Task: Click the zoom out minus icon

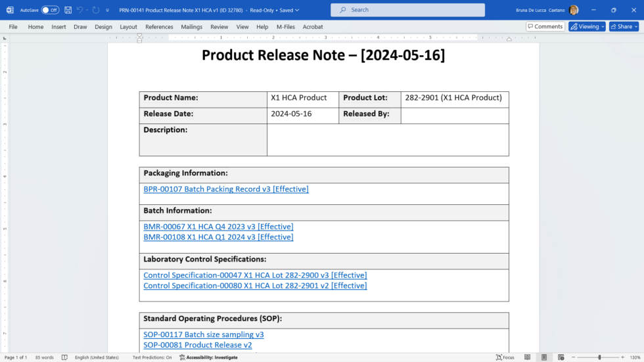Action: [x=573, y=357]
